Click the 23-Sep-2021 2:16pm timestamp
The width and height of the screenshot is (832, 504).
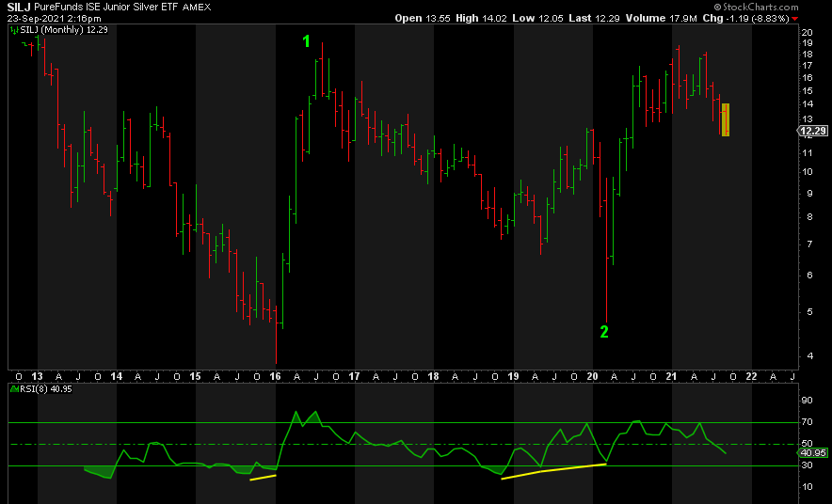pyautogui.click(x=55, y=18)
